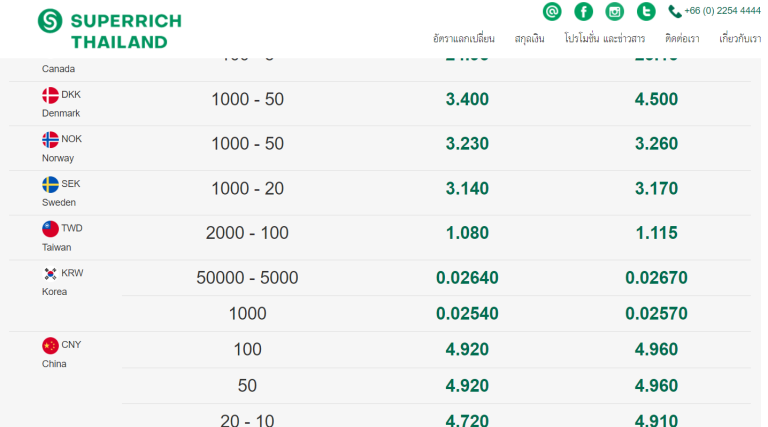Click the phone handset icon
The image size is (768, 427).
pos(675,12)
